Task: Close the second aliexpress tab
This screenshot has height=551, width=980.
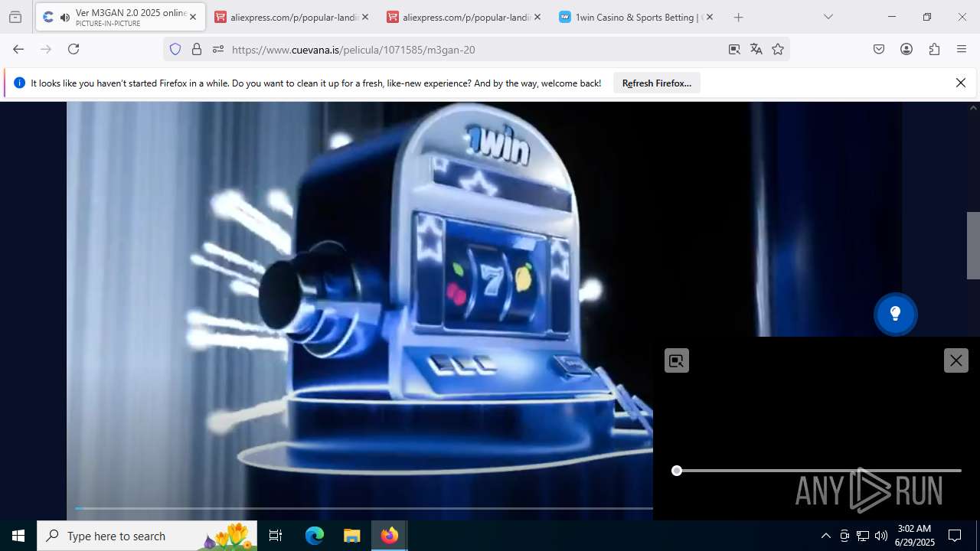Action: (x=537, y=17)
